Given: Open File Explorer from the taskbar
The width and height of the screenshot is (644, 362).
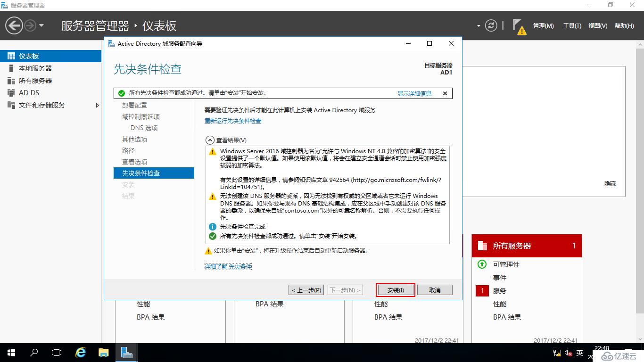Looking at the screenshot, I should point(104,353).
